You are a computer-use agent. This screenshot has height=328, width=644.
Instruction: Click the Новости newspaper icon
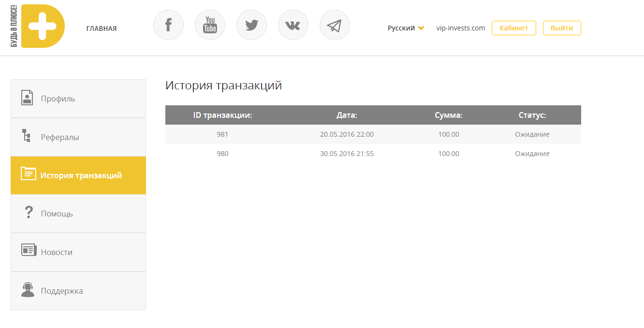(29, 250)
